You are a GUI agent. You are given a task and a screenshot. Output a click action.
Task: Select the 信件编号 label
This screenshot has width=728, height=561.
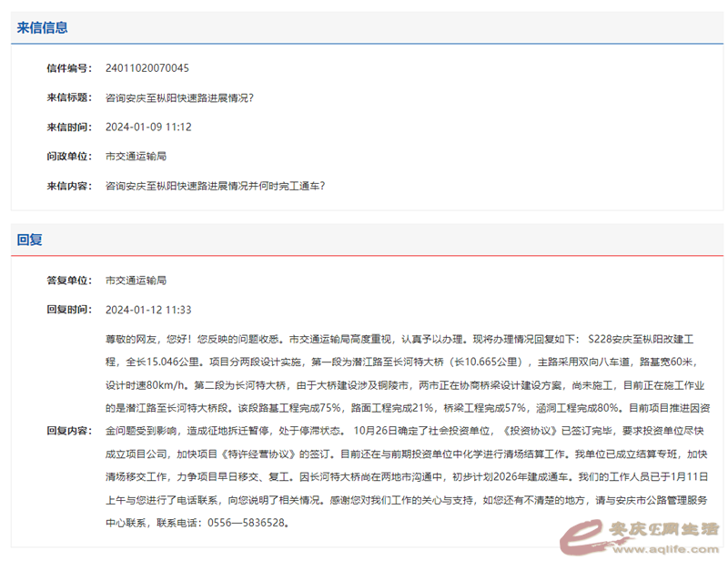pos(69,68)
